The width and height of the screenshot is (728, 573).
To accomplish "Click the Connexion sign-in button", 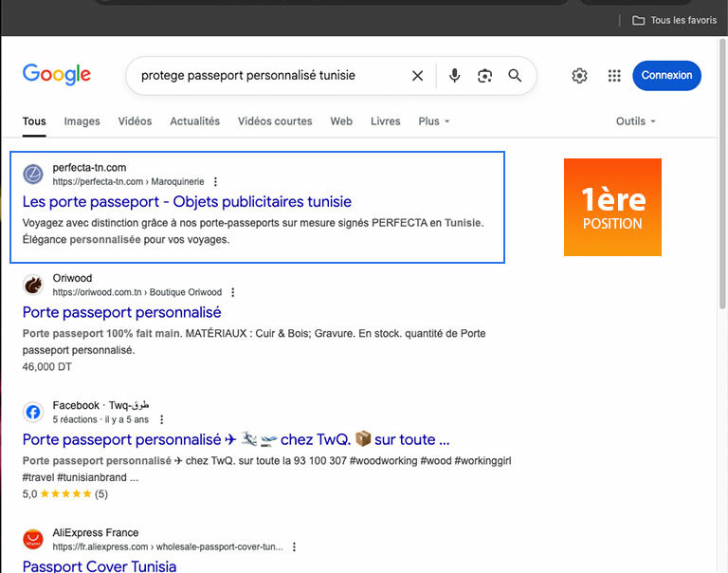I will [x=666, y=76].
